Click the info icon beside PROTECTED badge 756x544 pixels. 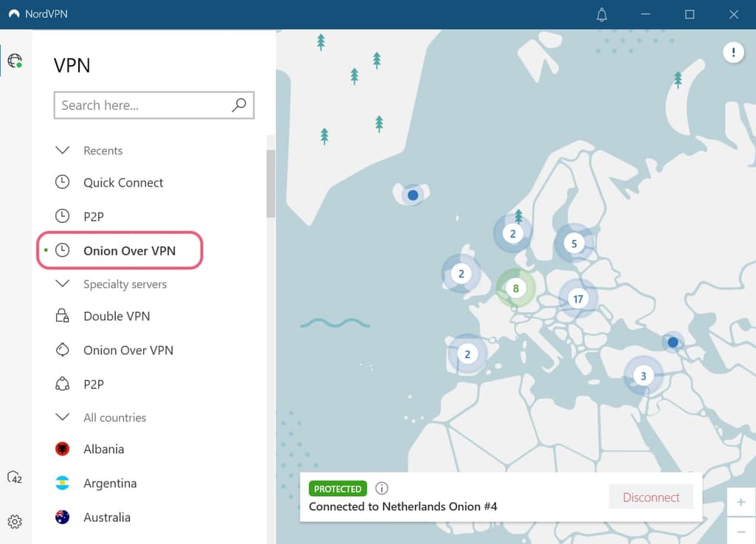382,489
